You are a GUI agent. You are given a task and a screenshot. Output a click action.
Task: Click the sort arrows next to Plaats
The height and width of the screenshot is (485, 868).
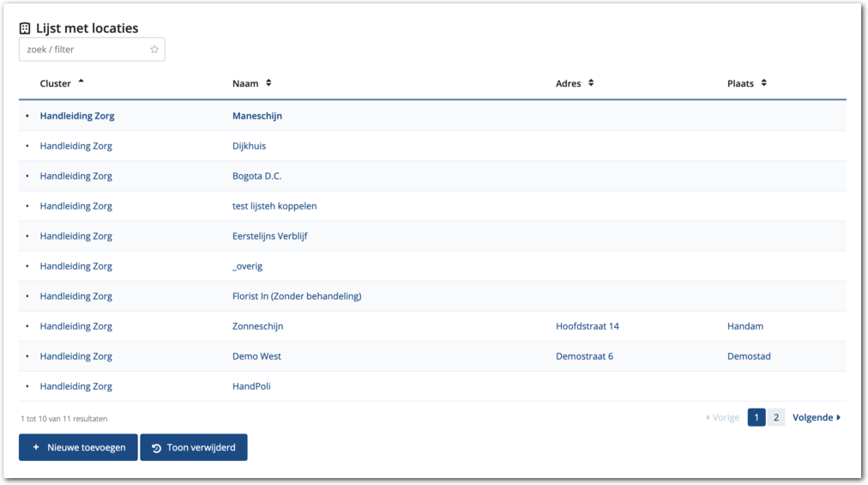(763, 83)
